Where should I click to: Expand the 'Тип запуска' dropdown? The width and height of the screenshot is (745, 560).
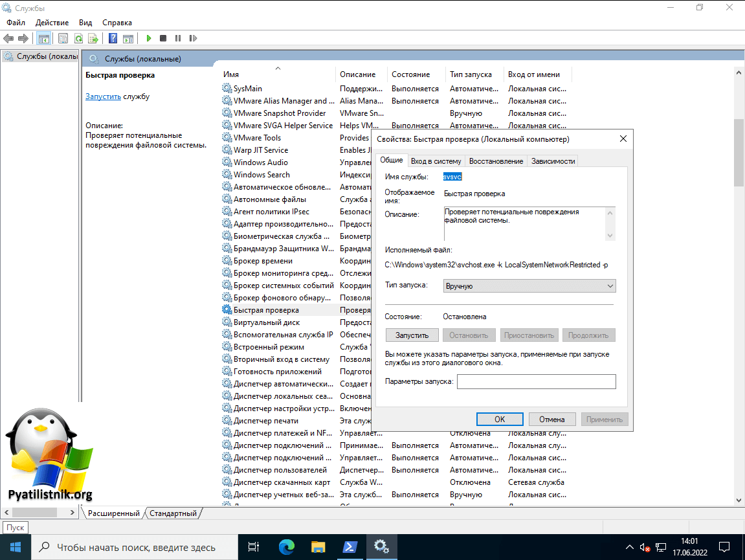pos(529,286)
